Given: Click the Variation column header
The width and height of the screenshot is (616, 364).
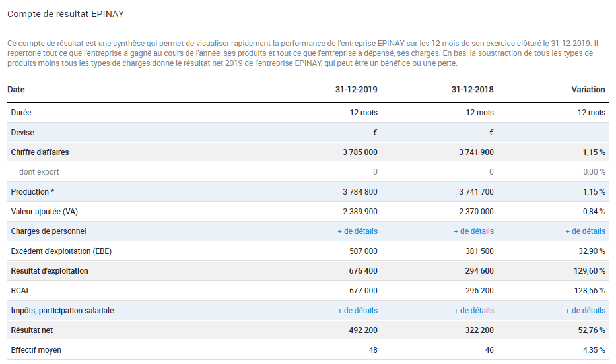Looking at the screenshot, I should tap(588, 90).
